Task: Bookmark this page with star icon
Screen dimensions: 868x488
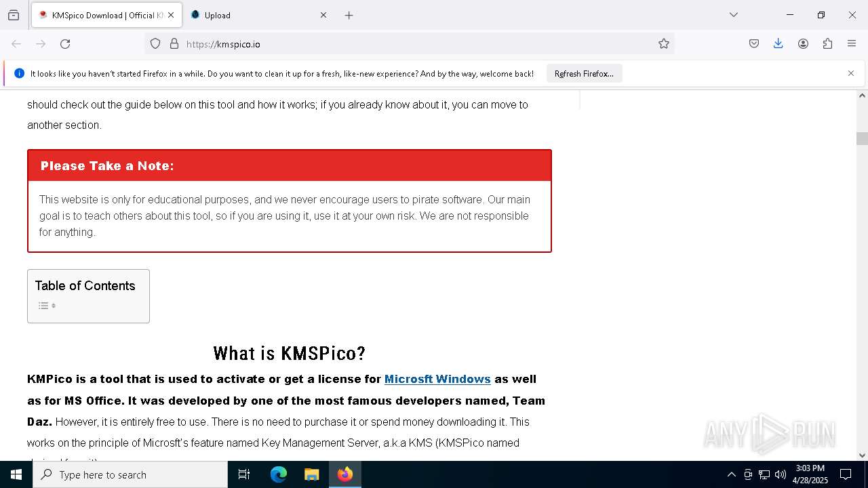Action: 664,43
